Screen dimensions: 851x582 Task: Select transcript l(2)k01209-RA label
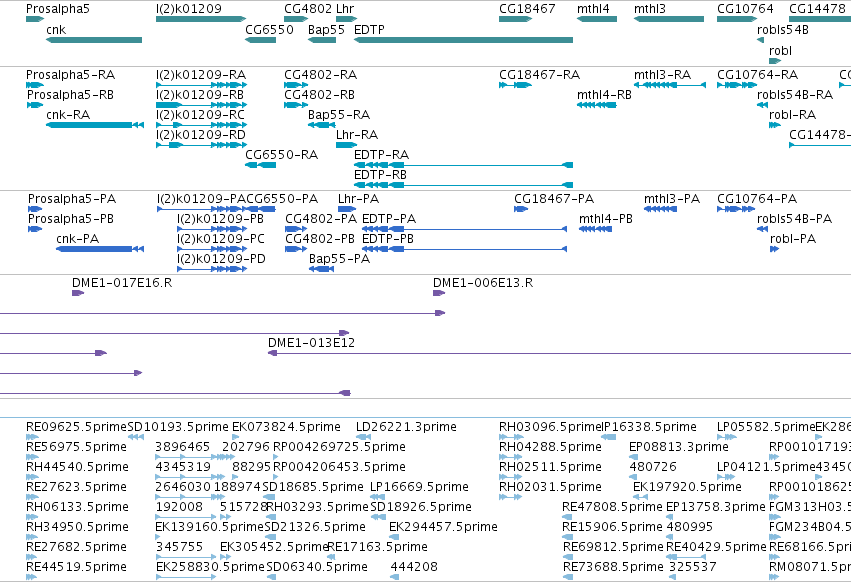pos(201,74)
